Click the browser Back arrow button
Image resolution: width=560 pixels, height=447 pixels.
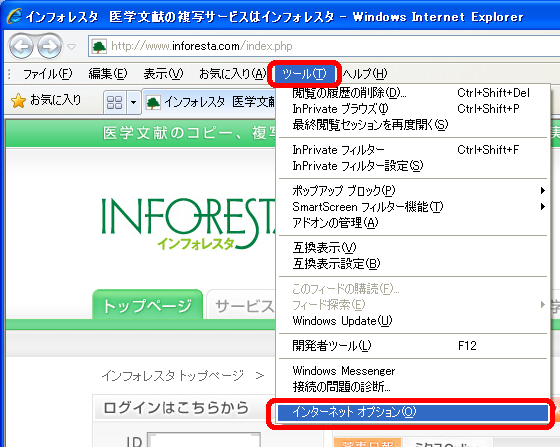(x=21, y=46)
